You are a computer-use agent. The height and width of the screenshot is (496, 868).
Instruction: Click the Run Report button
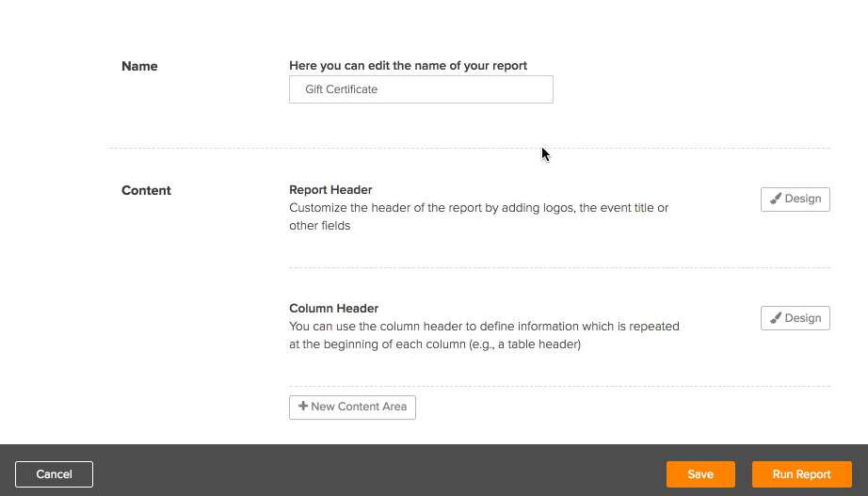pyautogui.click(x=801, y=474)
